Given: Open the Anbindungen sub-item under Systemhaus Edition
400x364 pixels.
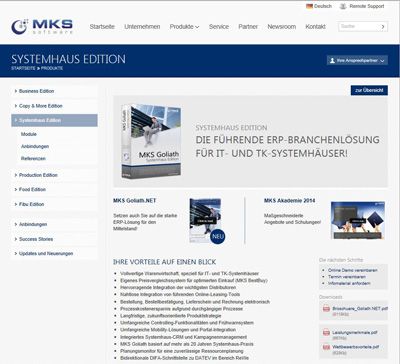Looking at the screenshot, I should click(35, 146).
